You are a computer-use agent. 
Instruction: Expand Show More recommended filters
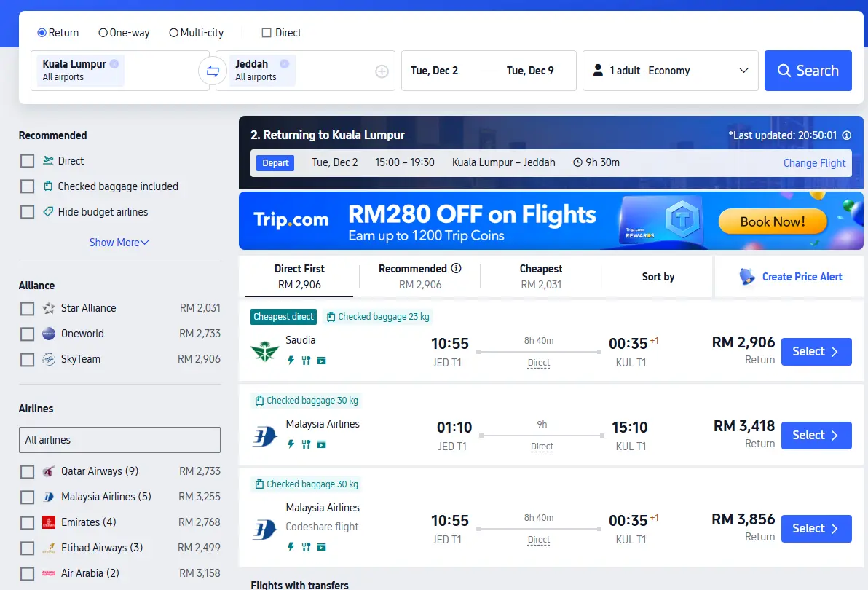pos(119,243)
